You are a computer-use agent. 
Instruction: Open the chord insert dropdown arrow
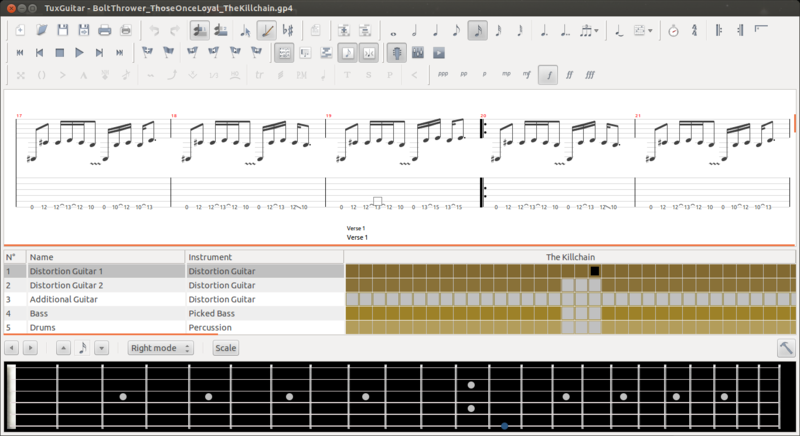click(x=651, y=31)
